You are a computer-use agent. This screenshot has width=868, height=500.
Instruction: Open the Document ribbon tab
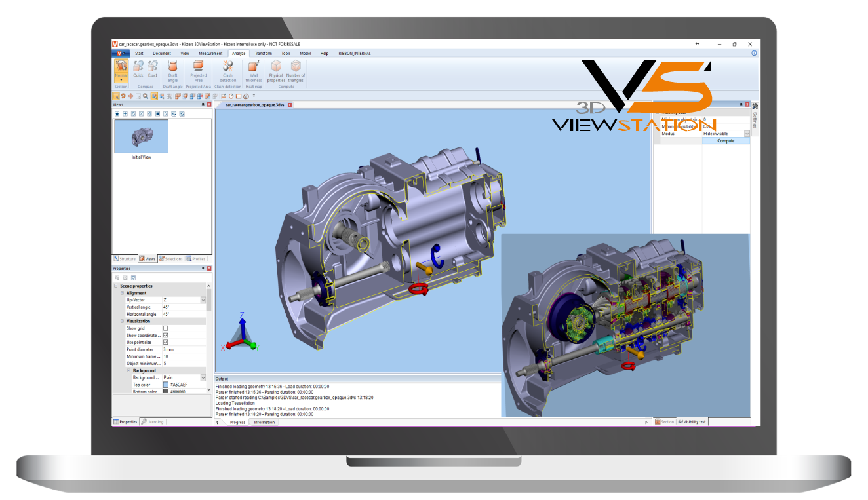coord(162,53)
